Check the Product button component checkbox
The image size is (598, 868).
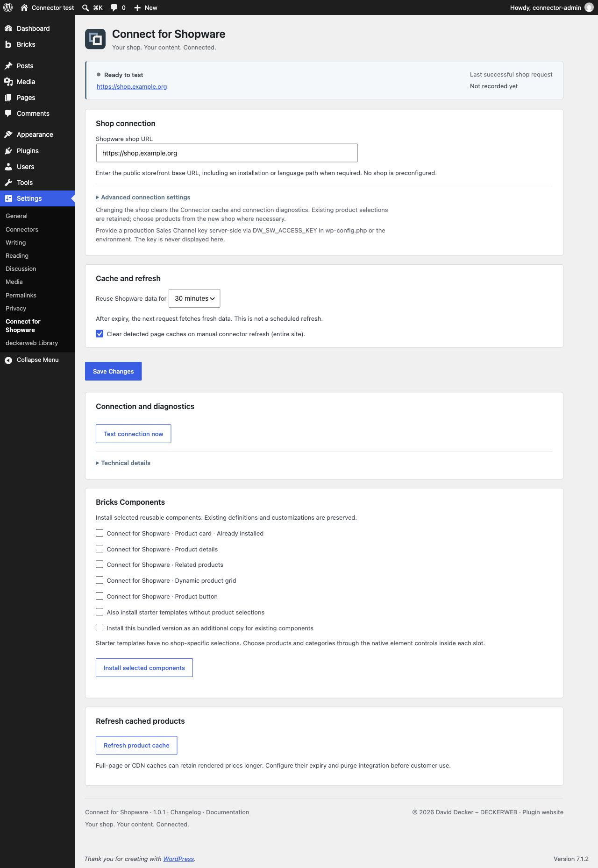point(100,596)
